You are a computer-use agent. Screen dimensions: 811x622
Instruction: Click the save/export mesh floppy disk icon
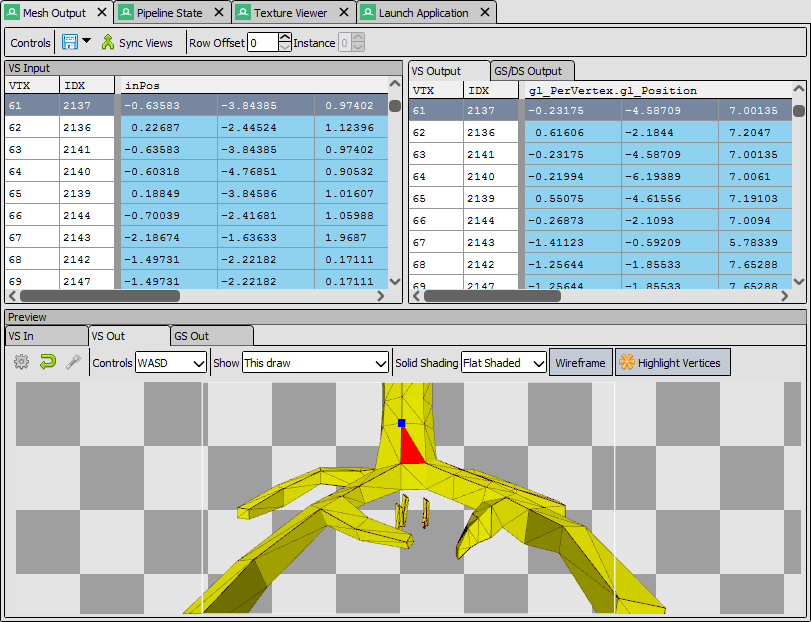69,42
